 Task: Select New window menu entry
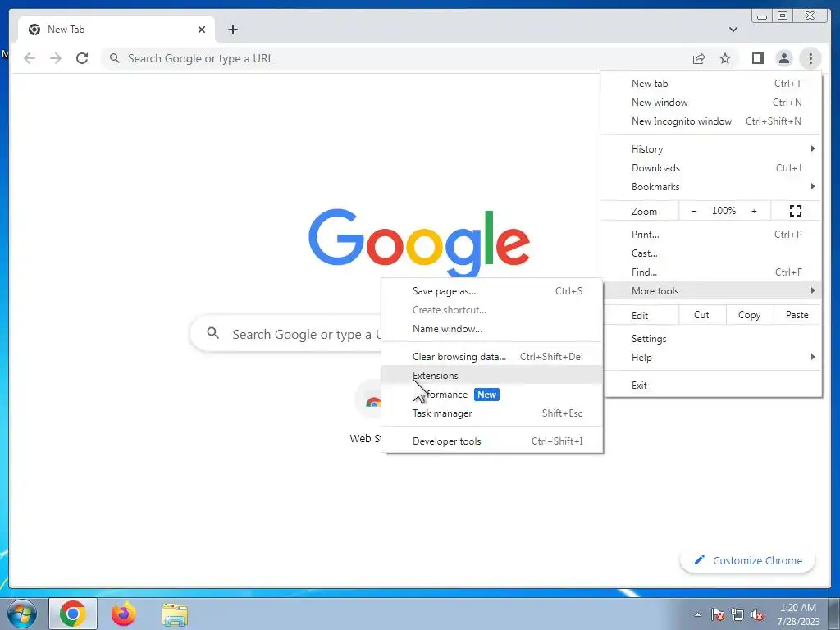pyautogui.click(x=711, y=103)
